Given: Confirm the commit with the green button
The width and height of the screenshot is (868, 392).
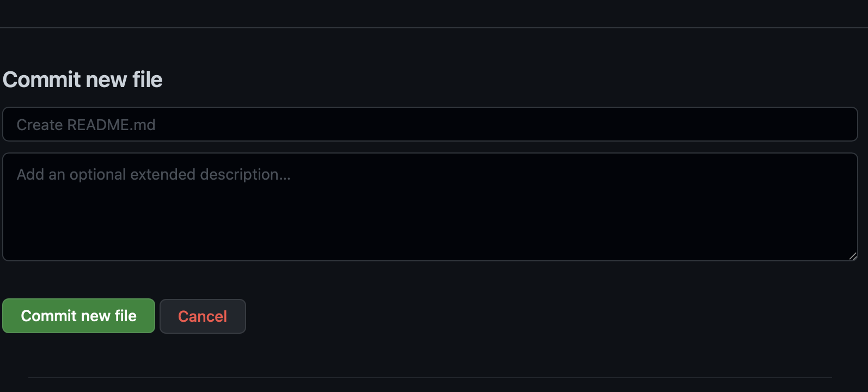Looking at the screenshot, I should click(78, 316).
